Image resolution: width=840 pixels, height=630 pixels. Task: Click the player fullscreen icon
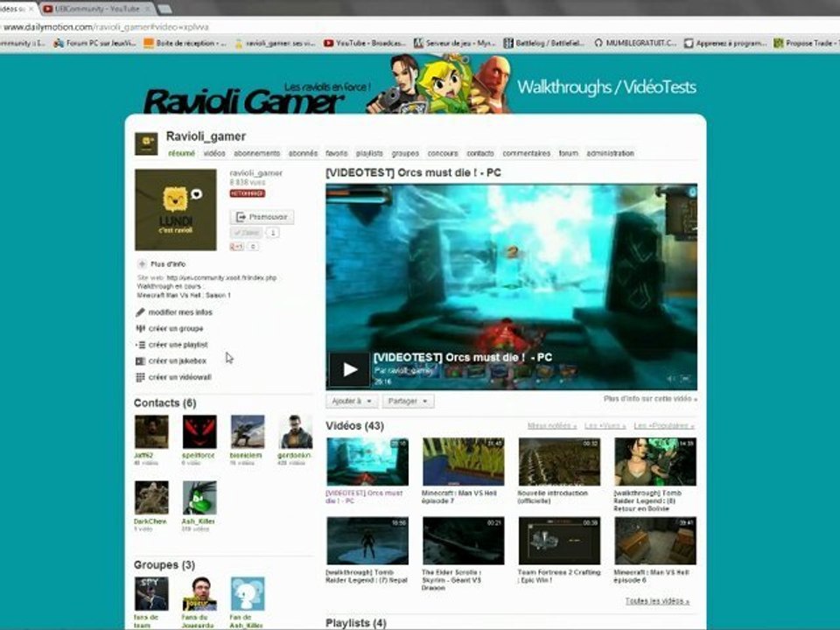coord(686,379)
